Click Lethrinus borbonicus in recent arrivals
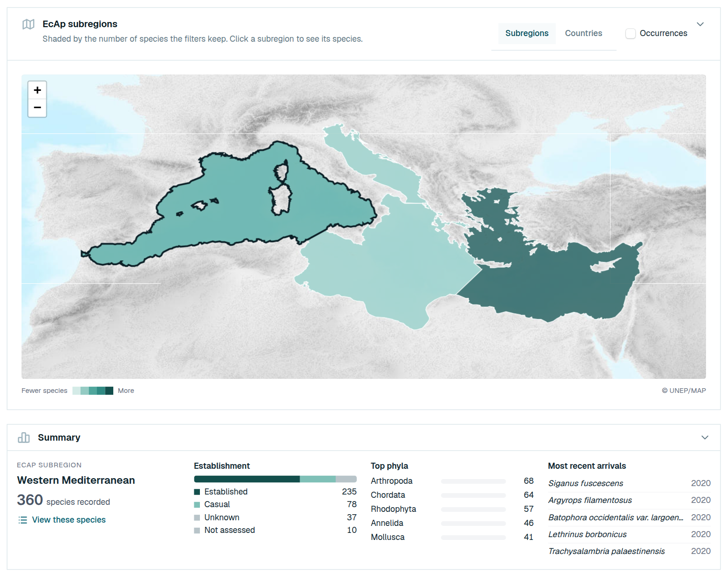Screen dimensions: 728x576 [587, 534]
